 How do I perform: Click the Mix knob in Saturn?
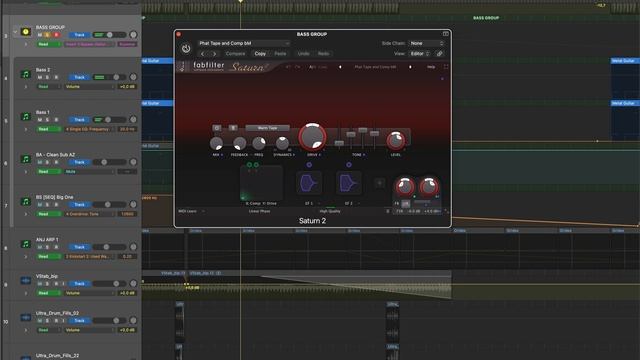pos(216,144)
